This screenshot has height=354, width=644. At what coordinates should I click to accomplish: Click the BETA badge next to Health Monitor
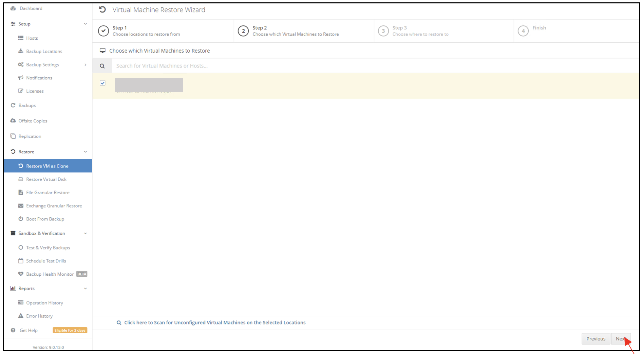click(82, 274)
